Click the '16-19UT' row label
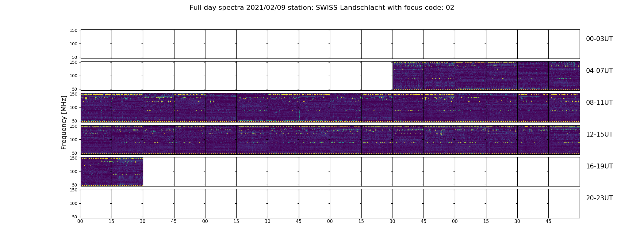Screen dimensions: 644x245 pos(599,166)
